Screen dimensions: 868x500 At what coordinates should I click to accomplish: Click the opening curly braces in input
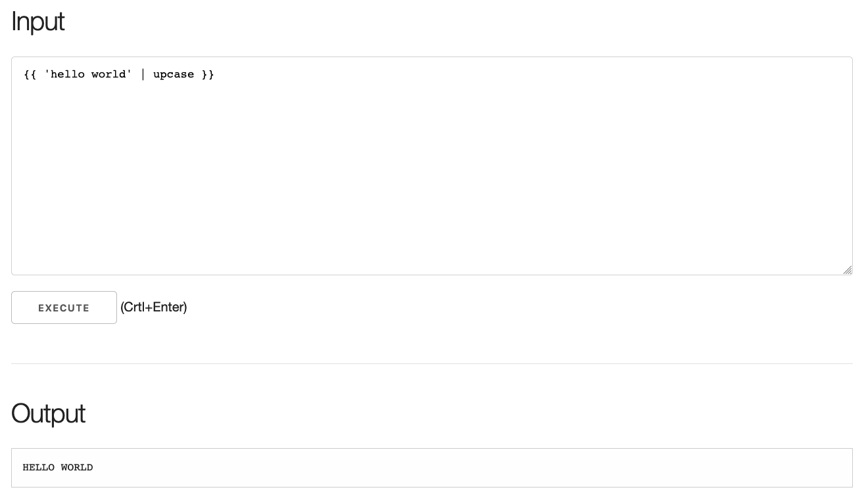(x=30, y=74)
